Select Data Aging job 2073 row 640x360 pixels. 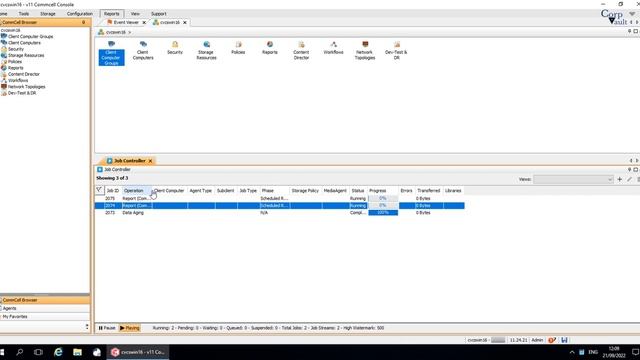point(280,213)
